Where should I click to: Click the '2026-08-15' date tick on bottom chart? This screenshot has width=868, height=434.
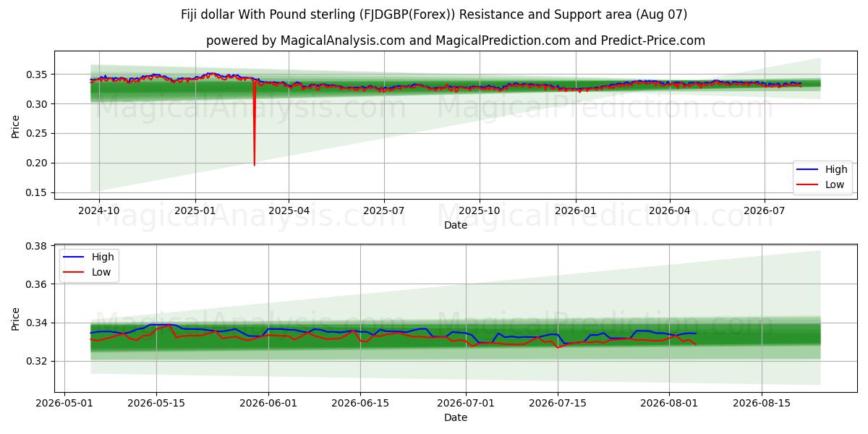coord(761,403)
